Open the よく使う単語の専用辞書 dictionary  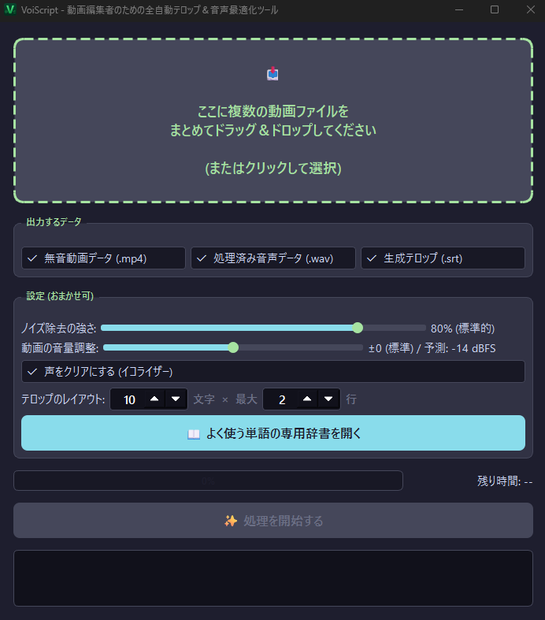click(x=273, y=433)
